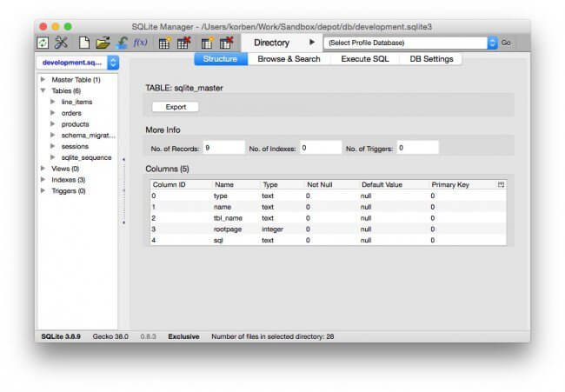
Task: Click the Export button
Action: pos(176,107)
